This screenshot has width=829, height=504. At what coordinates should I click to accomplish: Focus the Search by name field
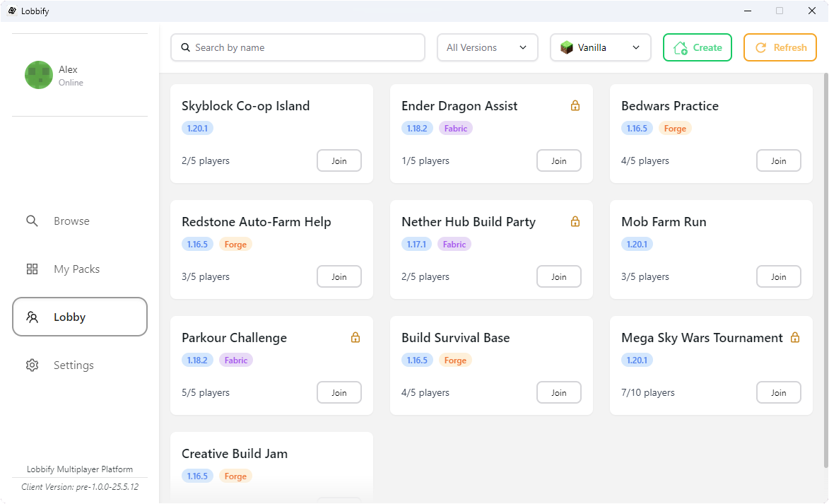pos(298,47)
